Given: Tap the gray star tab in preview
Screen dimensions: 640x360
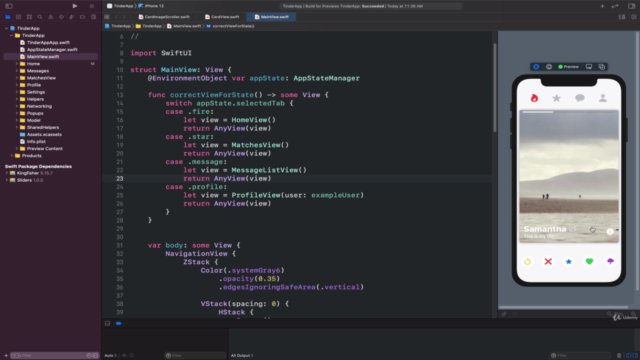Looking at the screenshot, I should (x=556, y=98).
